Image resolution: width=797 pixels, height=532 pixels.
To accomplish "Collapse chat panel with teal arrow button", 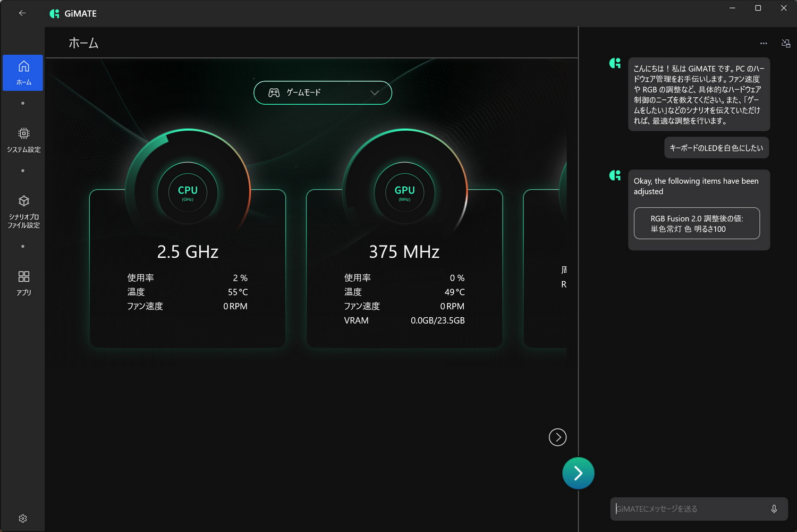I will click(578, 473).
